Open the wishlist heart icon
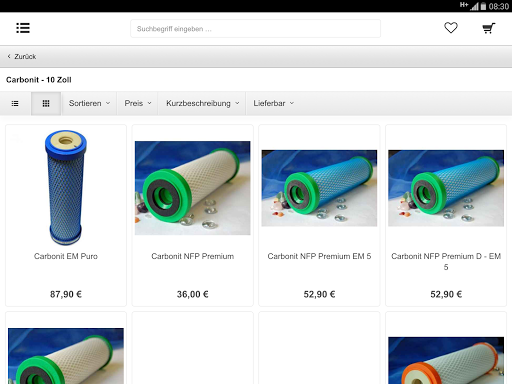 451,28
